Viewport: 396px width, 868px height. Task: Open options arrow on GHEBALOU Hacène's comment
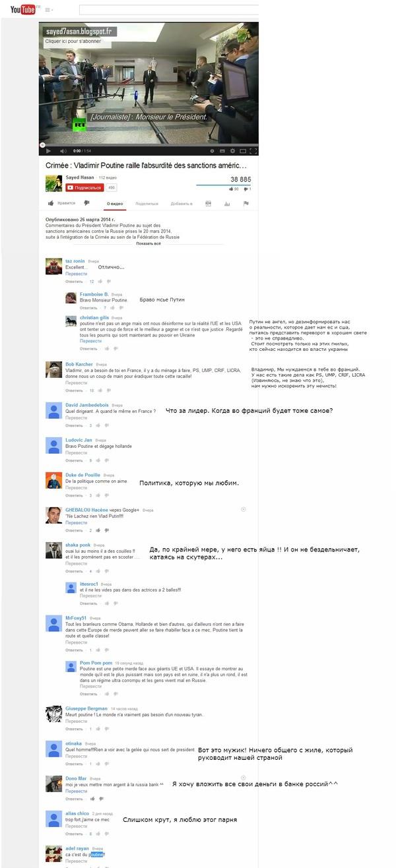(244, 509)
